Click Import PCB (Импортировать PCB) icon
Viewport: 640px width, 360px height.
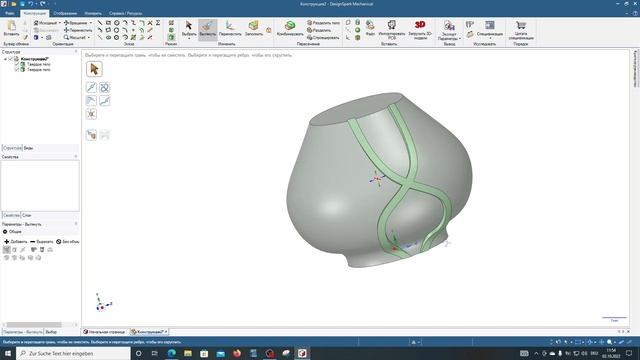[x=391, y=29]
